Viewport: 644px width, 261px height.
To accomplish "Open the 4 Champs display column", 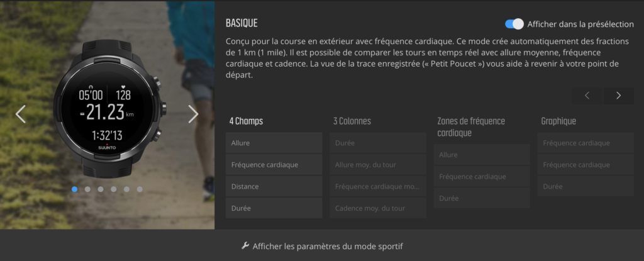I will point(246,121).
